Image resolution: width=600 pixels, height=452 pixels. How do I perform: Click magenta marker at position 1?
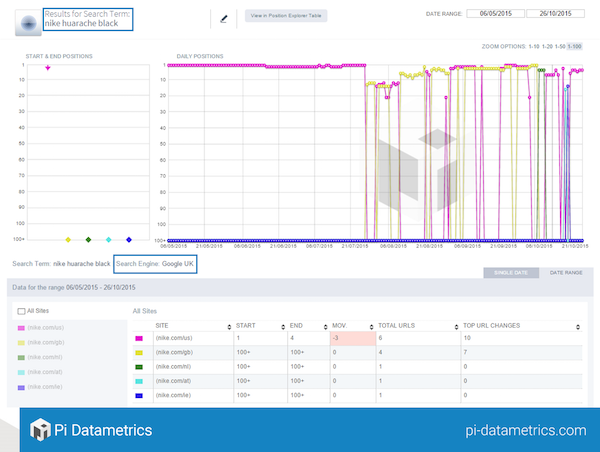point(48,67)
